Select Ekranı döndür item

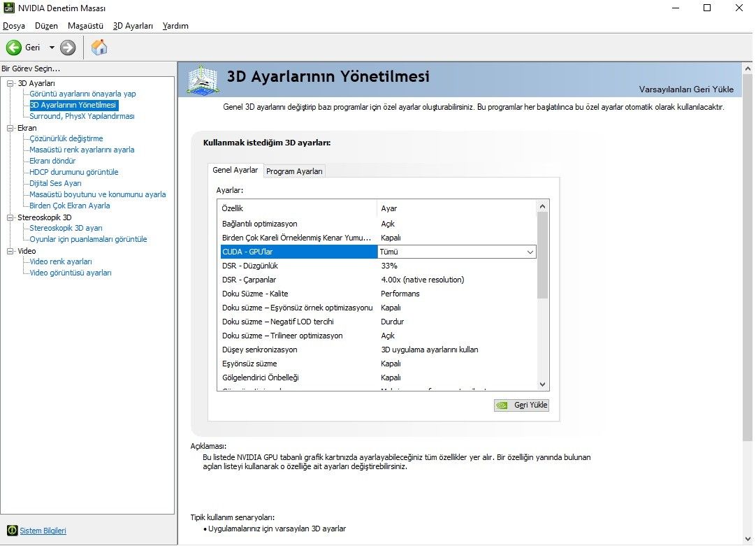[x=52, y=161]
